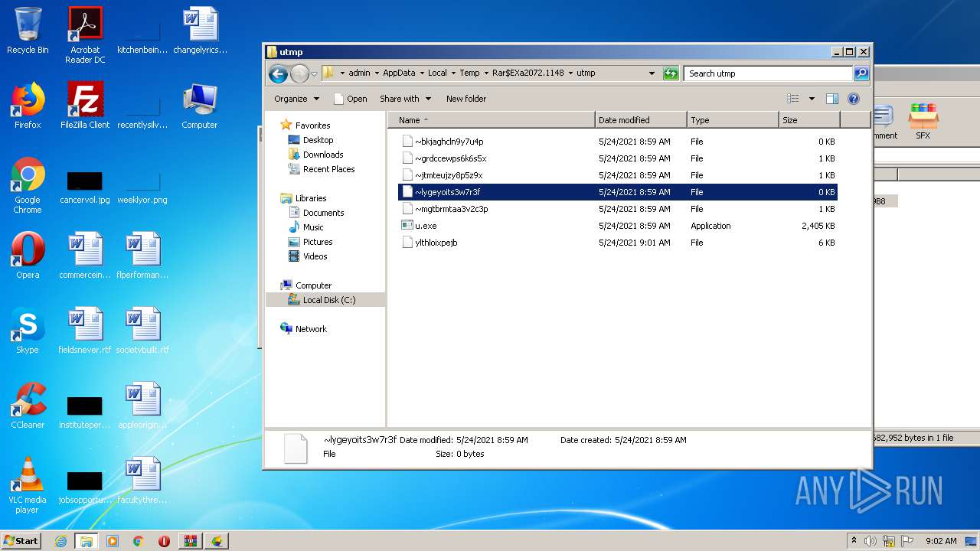This screenshot has height=551, width=980.
Task: Select fieldsnever.rtf desktop file
Action: click(85, 331)
